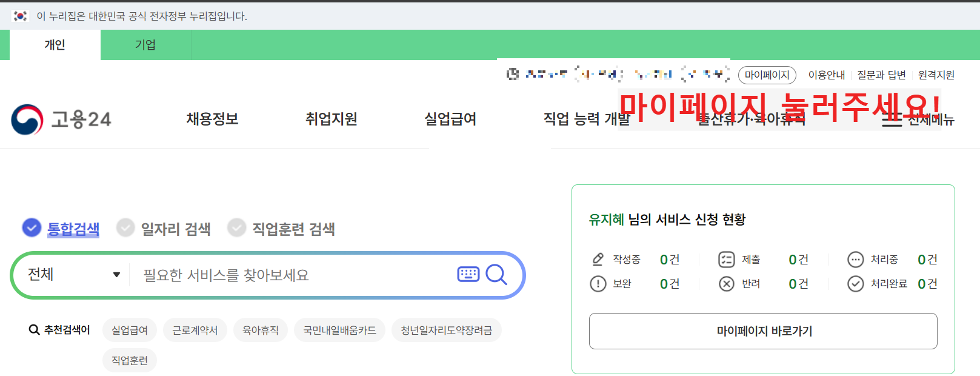The image size is (980, 376).
Task: Open the 질문과 답변 link
Action: coord(881,75)
